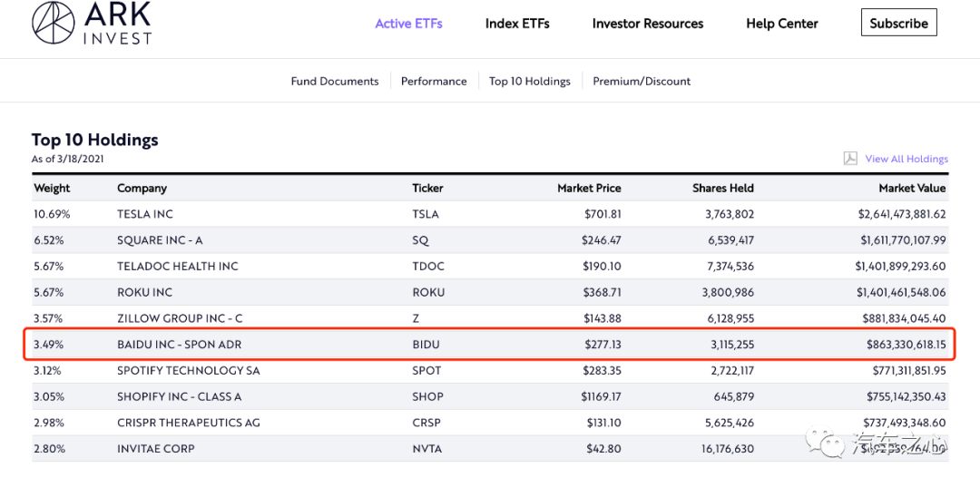
Task: Open the Premium/Discount section
Action: coord(642,82)
